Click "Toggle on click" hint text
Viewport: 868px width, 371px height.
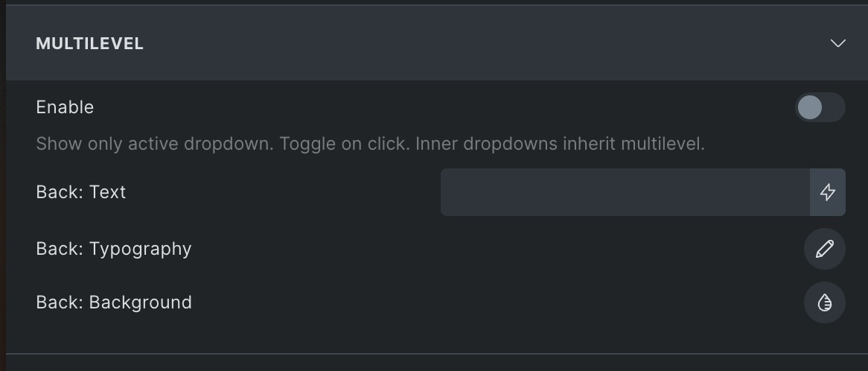[x=344, y=144]
